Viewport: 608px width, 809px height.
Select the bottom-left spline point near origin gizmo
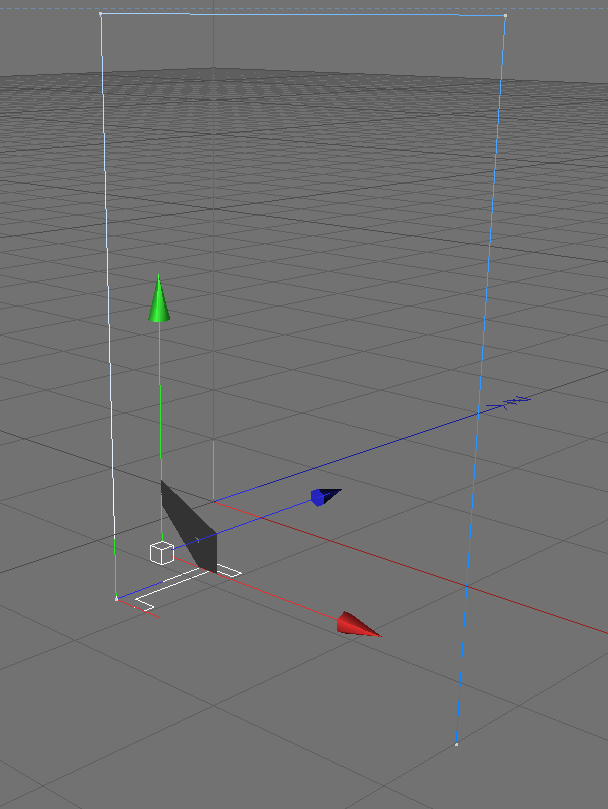(117, 598)
